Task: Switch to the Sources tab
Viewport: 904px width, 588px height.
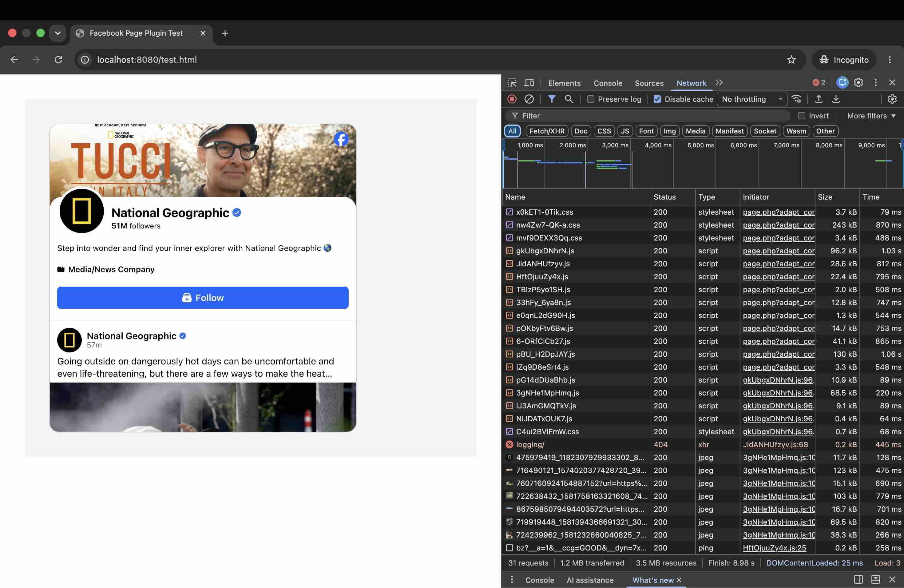Action: (649, 83)
